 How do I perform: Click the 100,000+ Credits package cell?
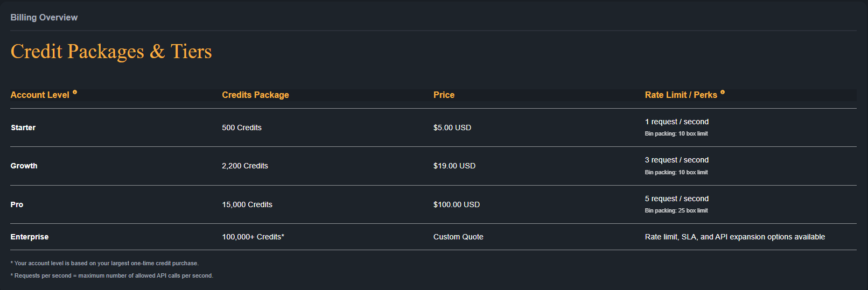coord(253,237)
